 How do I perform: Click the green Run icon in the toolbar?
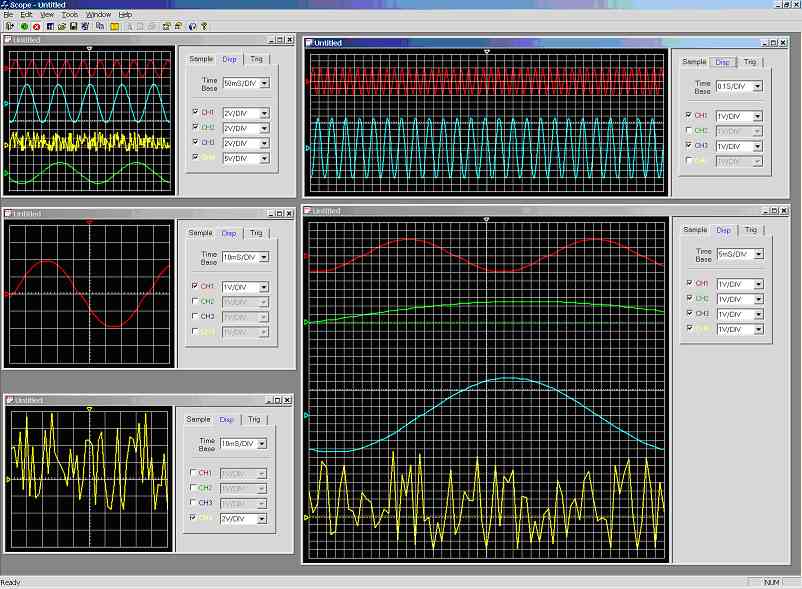coord(23,26)
